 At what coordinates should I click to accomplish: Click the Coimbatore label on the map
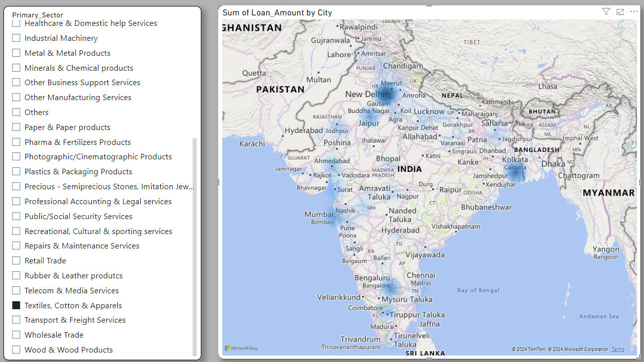(365, 308)
